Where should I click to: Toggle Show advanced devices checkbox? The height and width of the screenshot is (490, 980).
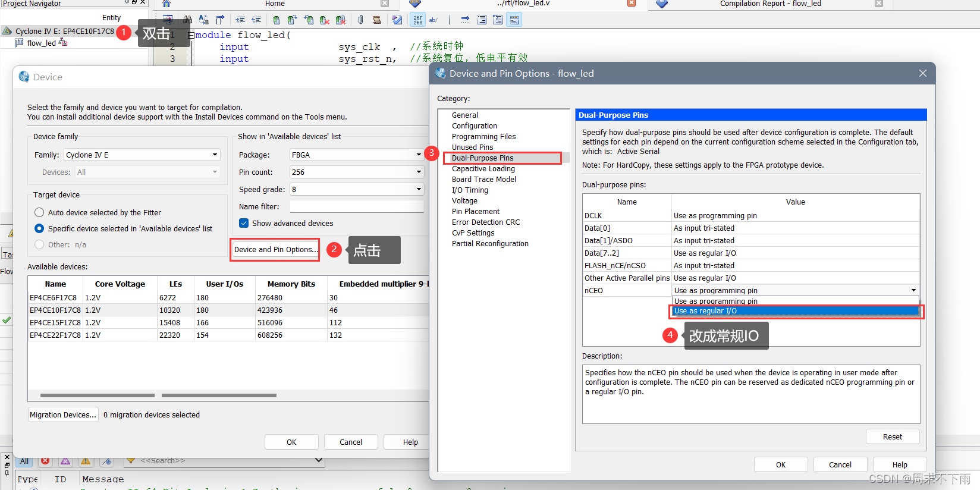[244, 223]
